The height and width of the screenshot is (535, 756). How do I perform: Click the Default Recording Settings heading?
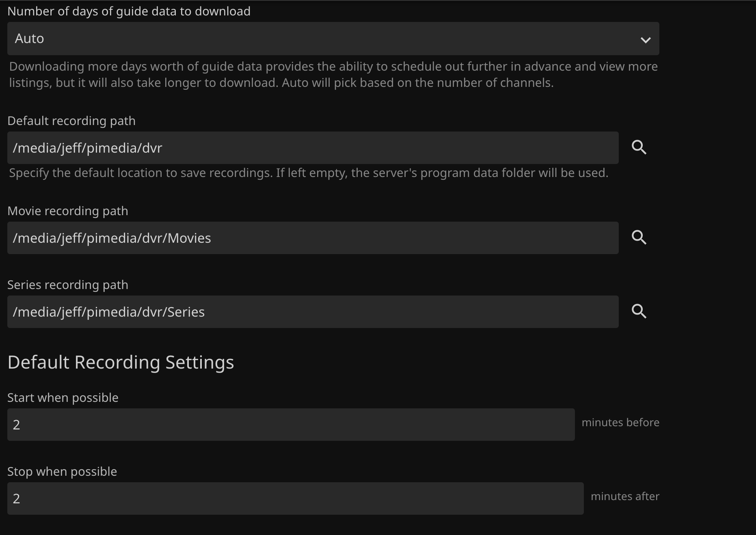point(121,362)
